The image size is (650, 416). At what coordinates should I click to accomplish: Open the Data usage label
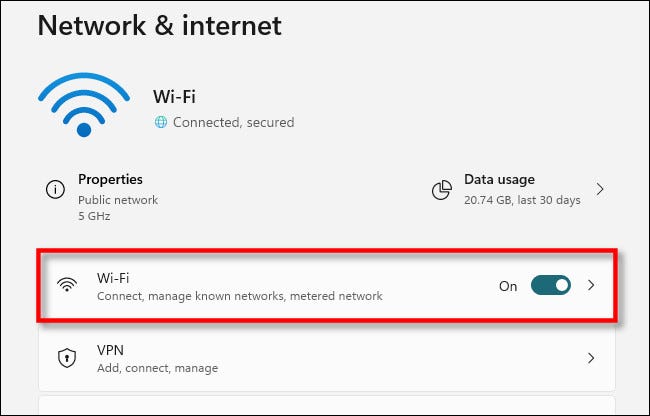pyautogui.click(x=499, y=180)
